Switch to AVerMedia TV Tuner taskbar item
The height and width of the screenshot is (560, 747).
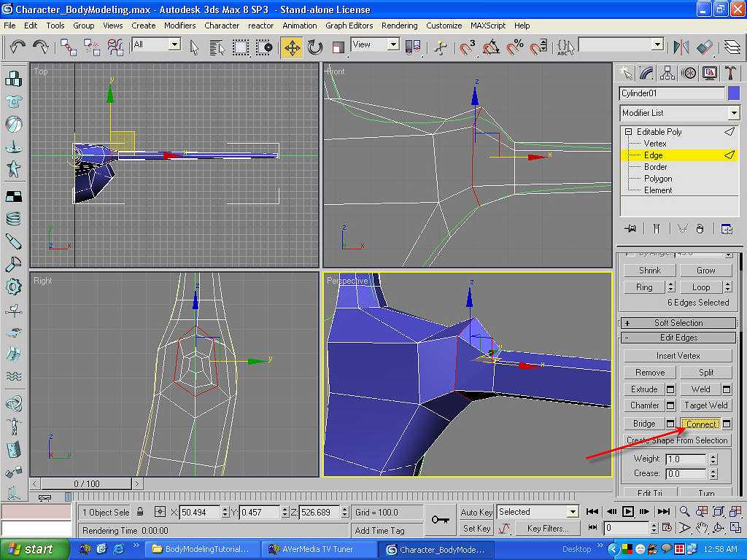pos(318,550)
